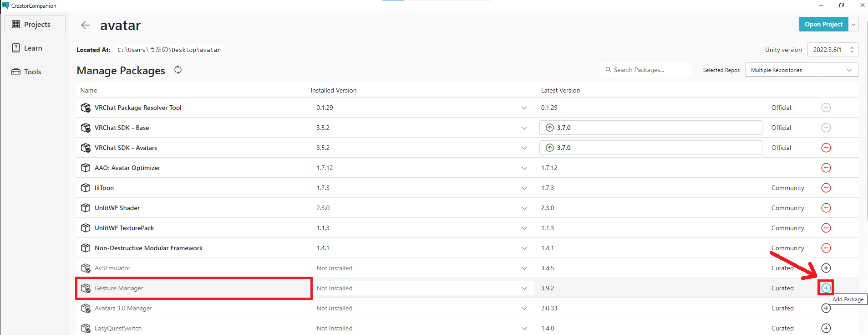Screen dimensions: 868x335
Task: Open the Tools section
Action: pos(32,72)
